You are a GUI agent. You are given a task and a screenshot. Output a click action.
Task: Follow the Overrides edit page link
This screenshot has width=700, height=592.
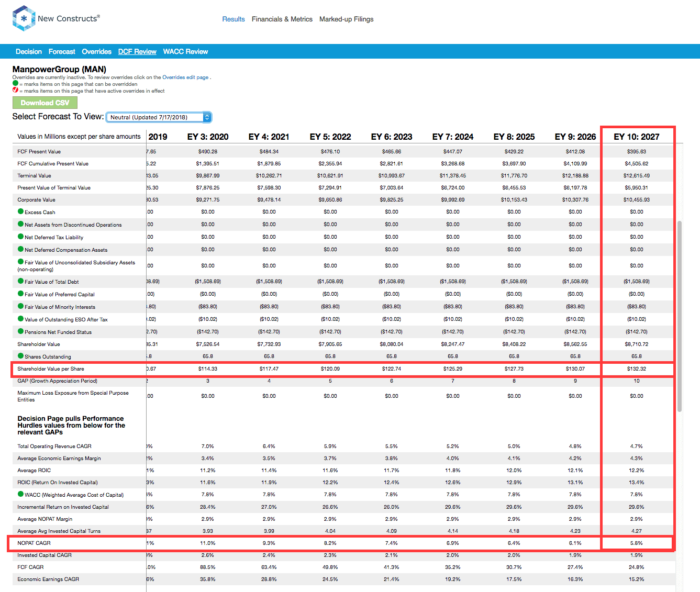click(185, 77)
